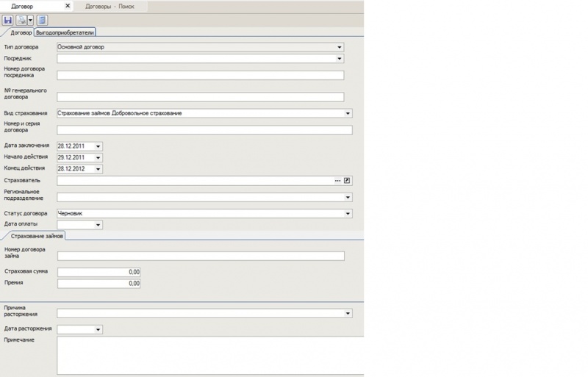588x377 pixels.
Task: Click the ellipsis button in Страхователь field
Action: click(x=337, y=180)
